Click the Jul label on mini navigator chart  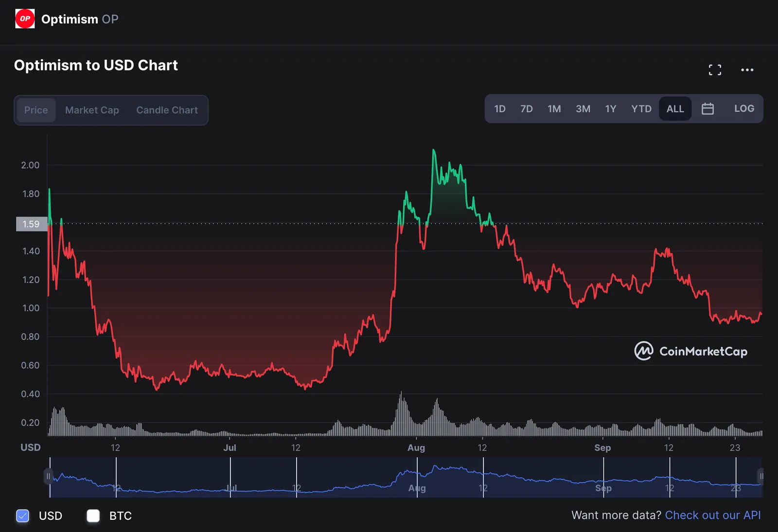(x=231, y=488)
